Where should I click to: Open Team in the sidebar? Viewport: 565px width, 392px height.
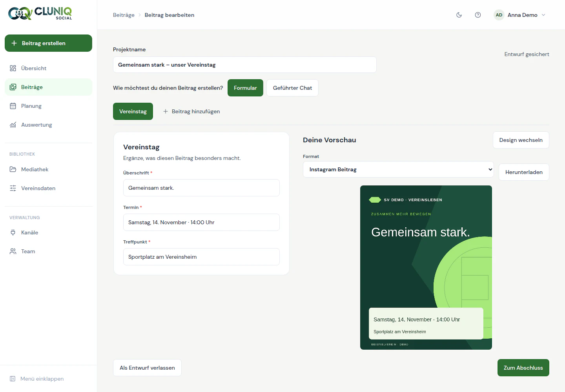point(48,251)
